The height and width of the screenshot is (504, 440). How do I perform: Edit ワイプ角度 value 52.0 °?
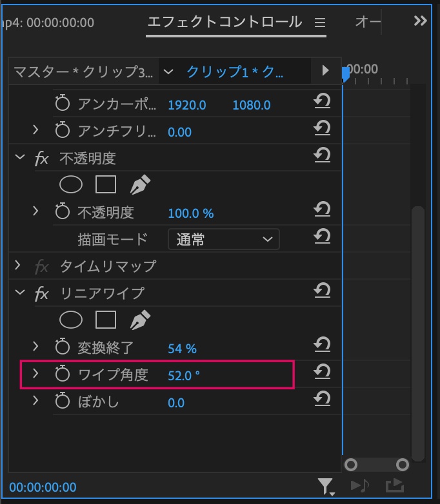[184, 376]
